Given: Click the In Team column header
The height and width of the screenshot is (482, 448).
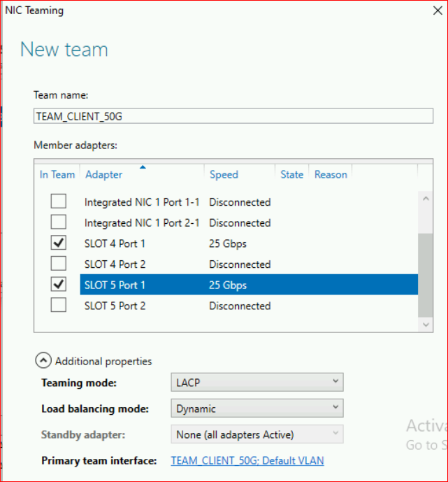Looking at the screenshot, I should (57, 174).
